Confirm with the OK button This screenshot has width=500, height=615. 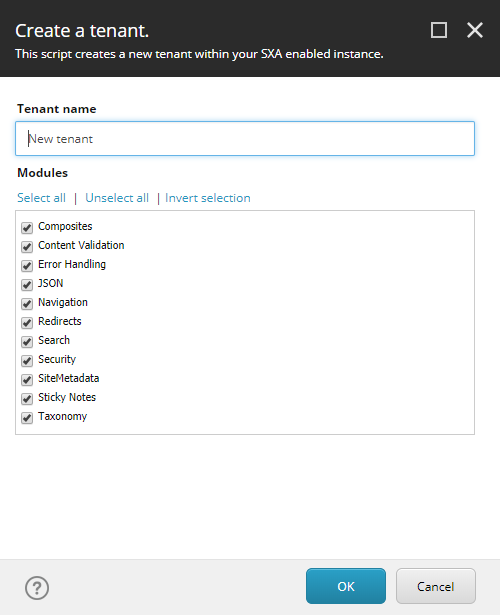[x=345, y=586]
